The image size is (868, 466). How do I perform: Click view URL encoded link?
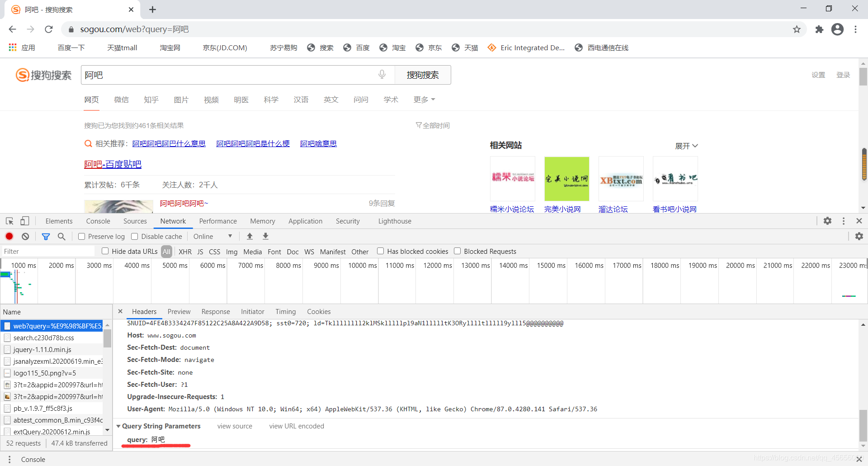(x=297, y=426)
